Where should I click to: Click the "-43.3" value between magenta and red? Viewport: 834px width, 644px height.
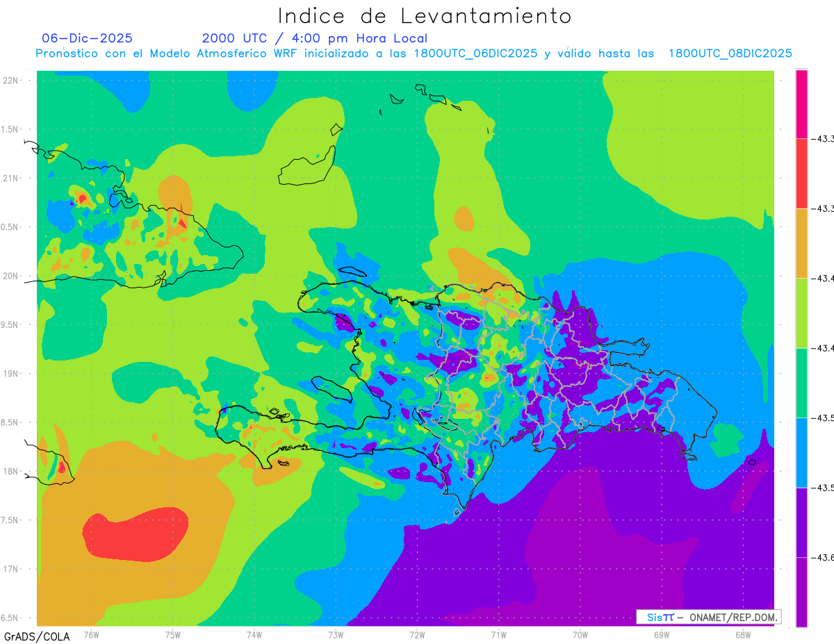tap(823, 139)
